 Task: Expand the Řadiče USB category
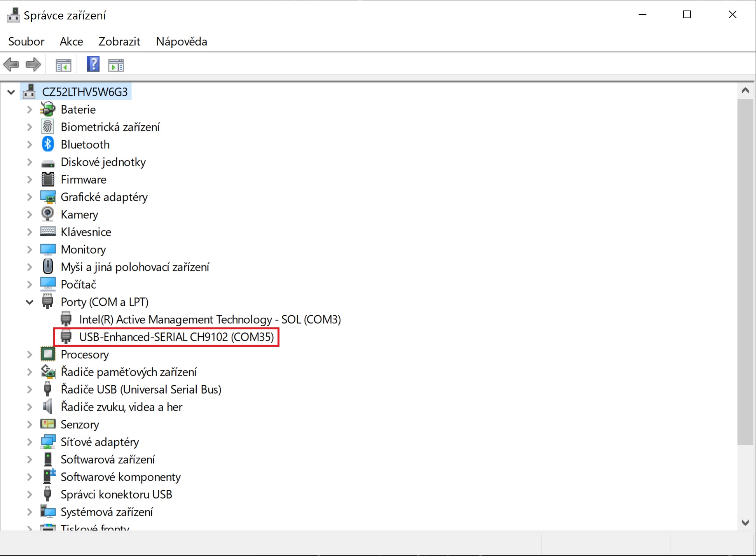pyautogui.click(x=30, y=390)
